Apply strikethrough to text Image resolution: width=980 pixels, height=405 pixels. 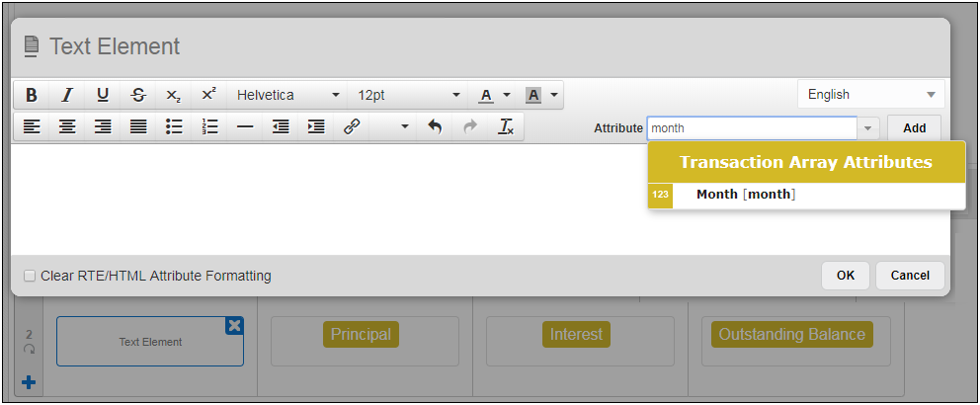point(138,95)
